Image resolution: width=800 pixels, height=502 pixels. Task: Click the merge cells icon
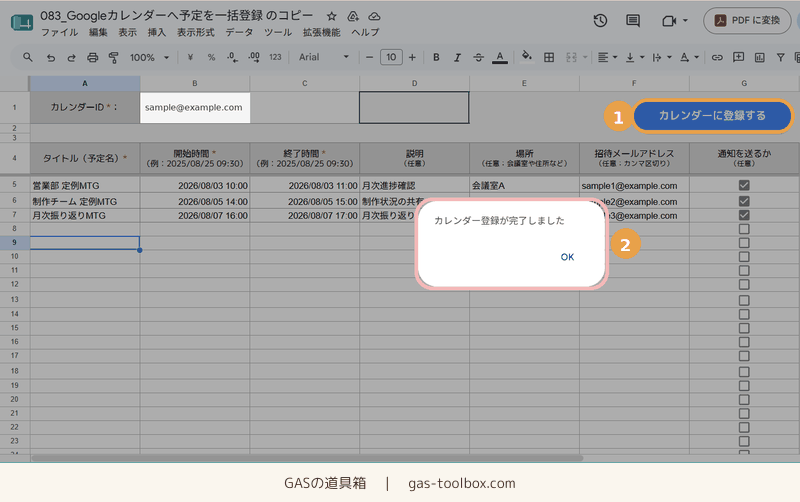pyautogui.click(x=571, y=57)
